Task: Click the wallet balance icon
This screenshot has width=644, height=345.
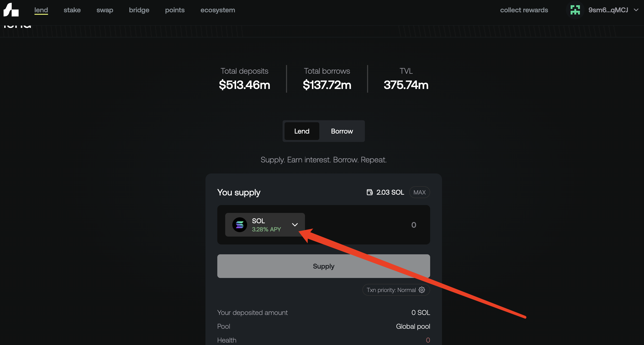Action: (370, 192)
